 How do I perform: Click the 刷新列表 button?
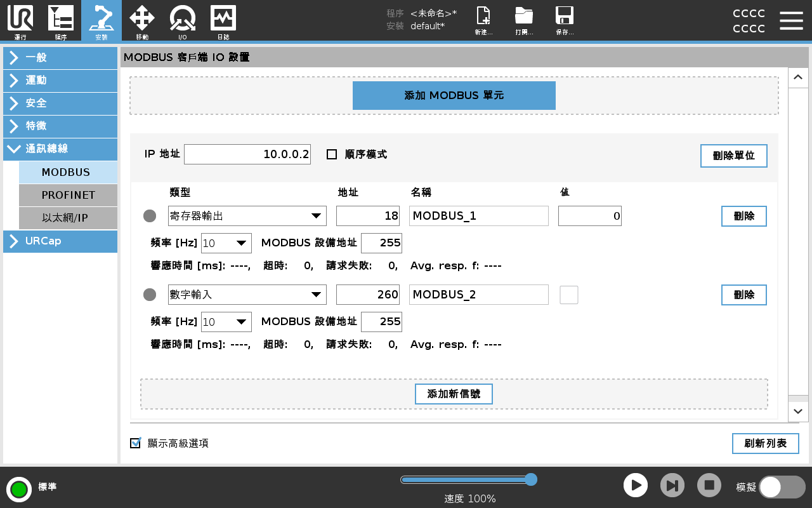pyautogui.click(x=766, y=443)
